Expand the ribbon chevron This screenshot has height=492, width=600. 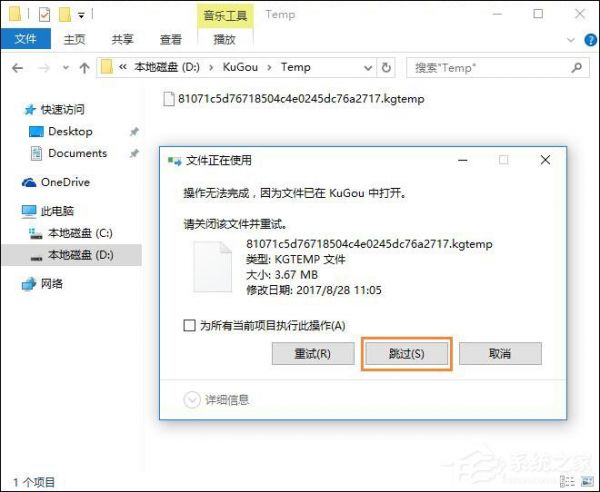(571, 40)
